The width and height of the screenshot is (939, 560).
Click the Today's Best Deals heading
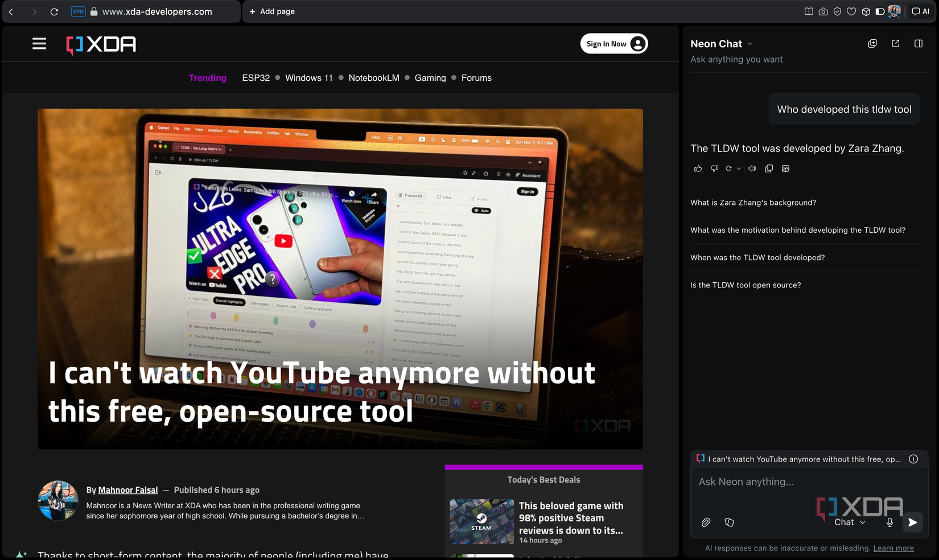543,480
